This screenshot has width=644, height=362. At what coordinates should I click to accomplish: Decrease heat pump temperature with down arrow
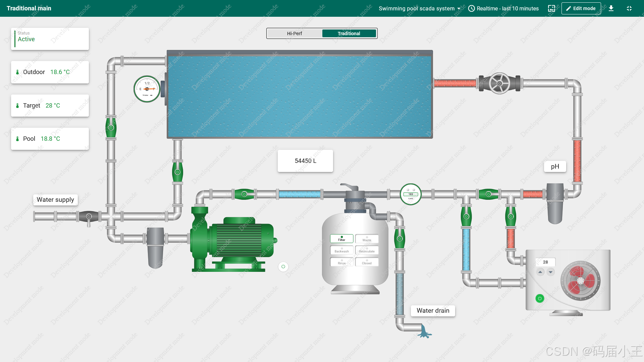click(550, 272)
